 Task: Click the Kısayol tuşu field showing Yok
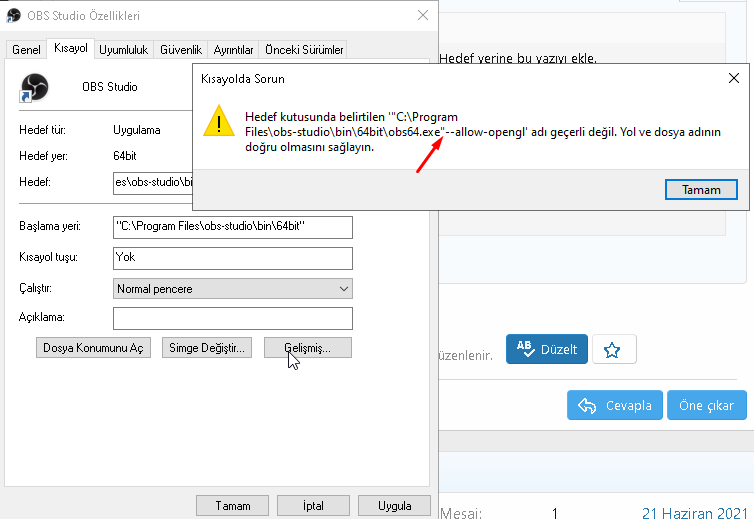233,258
